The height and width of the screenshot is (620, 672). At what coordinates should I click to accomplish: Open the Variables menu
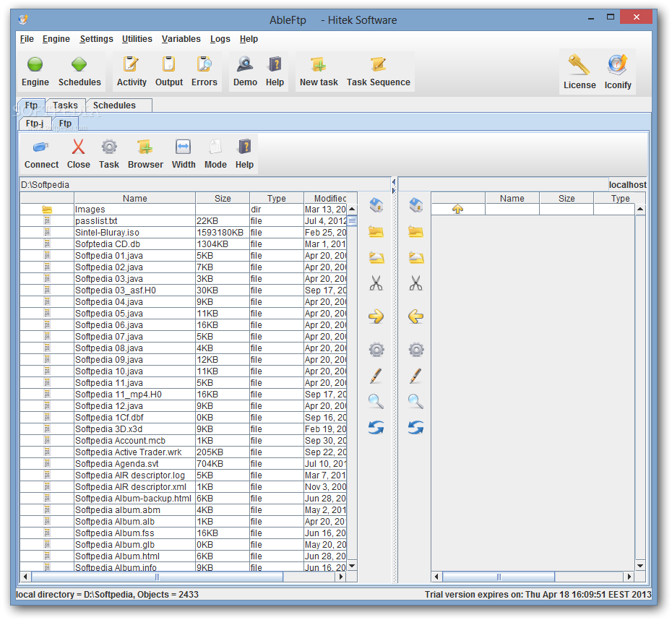[181, 39]
